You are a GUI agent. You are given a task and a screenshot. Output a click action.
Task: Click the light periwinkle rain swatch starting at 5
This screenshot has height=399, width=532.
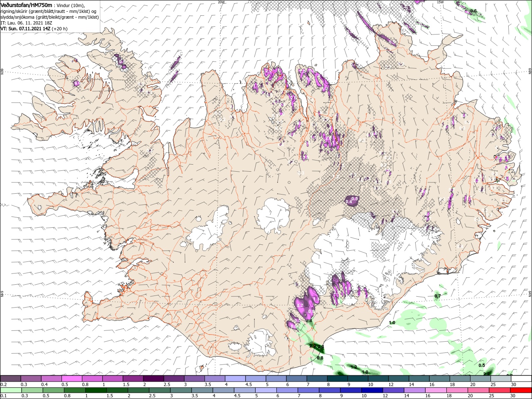tap(266, 390)
